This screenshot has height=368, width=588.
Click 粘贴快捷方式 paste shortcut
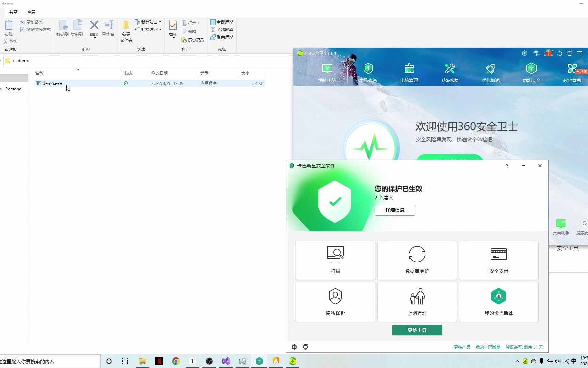[35, 30]
